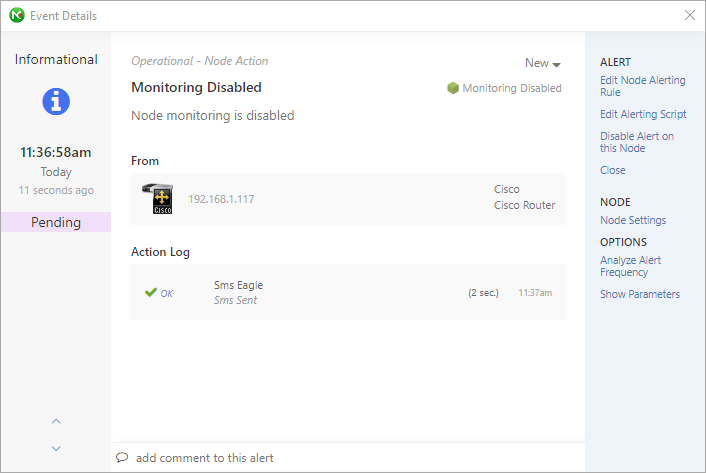The height and width of the screenshot is (473, 706).
Task: Click the green Monitoring Disabled cube icon
Action: point(453,88)
